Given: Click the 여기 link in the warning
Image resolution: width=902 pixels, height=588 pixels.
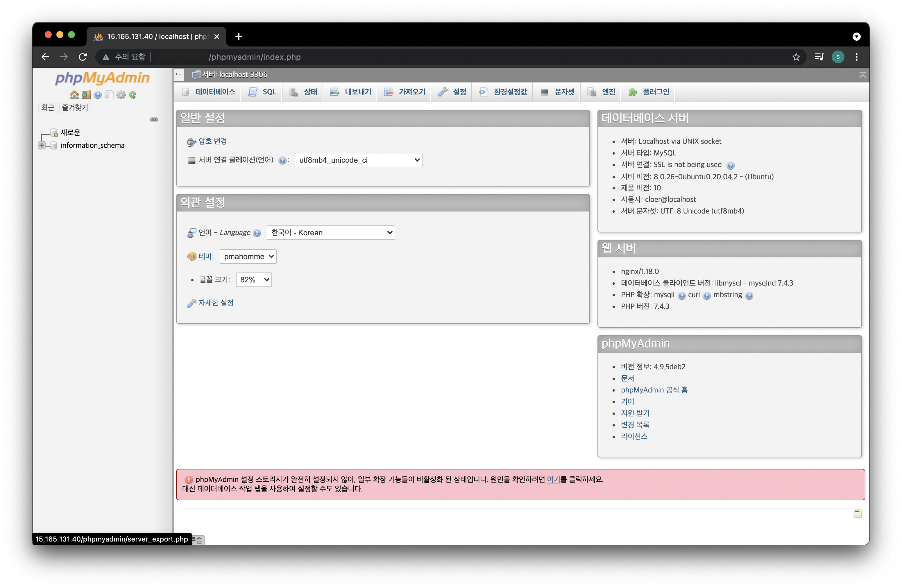Looking at the screenshot, I should pyautogui.click(x=553, y=479).
